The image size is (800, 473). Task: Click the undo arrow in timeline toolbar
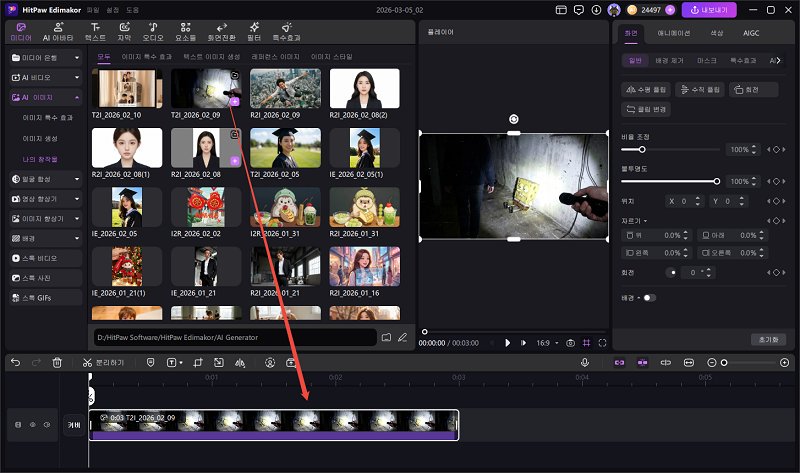[x=15, y=362]
